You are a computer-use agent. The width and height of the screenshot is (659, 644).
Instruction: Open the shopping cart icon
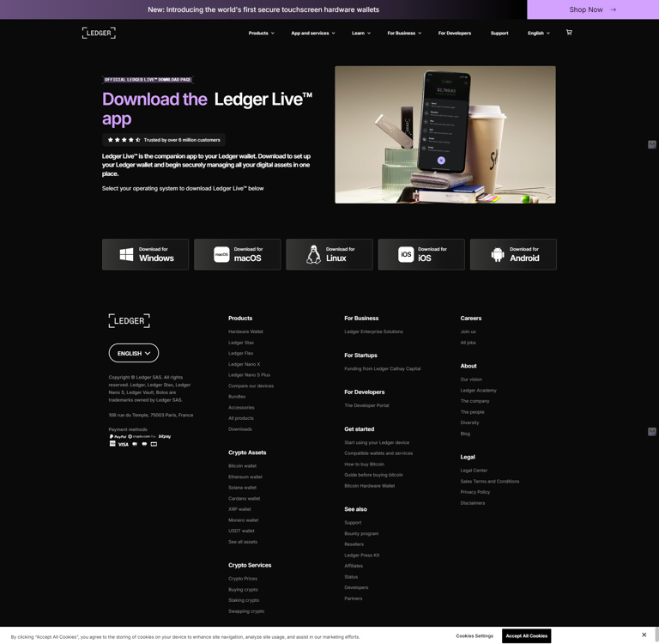tap(569, 33)
